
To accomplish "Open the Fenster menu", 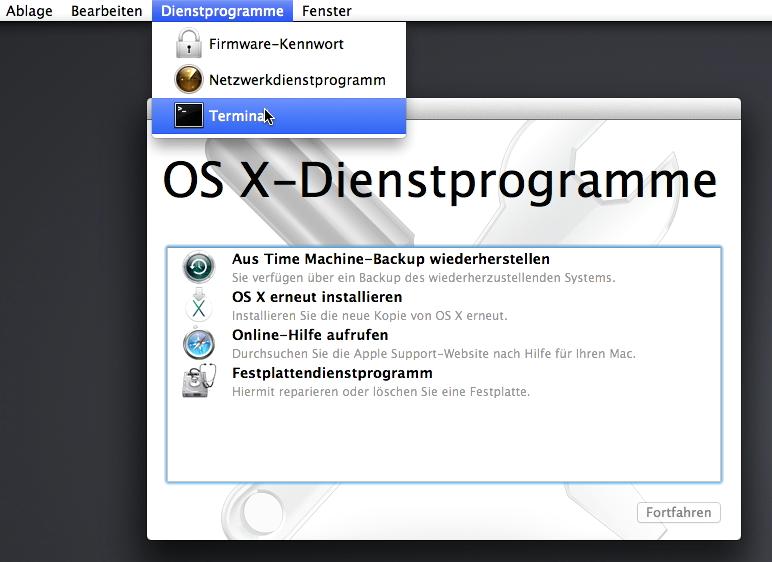I will pyautogui.click(x=326, y=11).
